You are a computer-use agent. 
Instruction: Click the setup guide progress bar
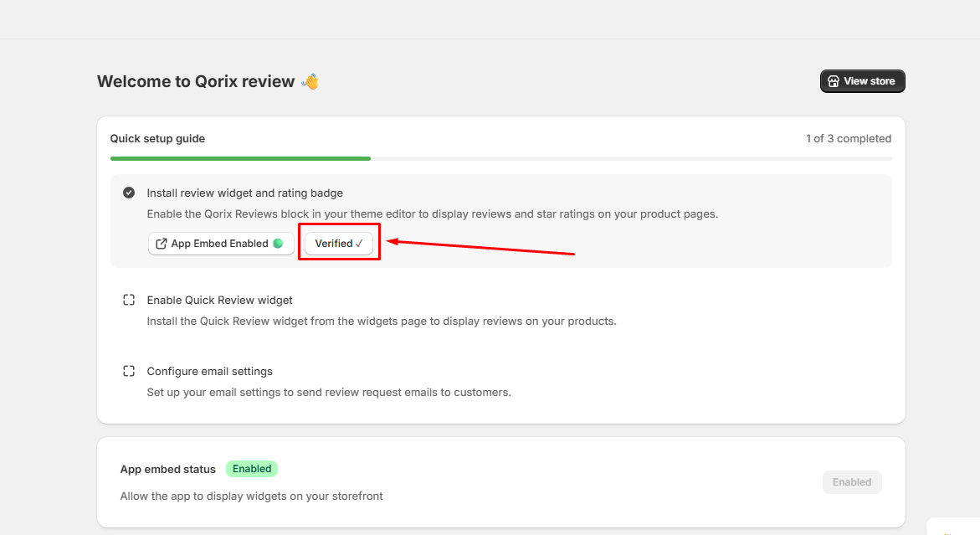pos(500,159)
